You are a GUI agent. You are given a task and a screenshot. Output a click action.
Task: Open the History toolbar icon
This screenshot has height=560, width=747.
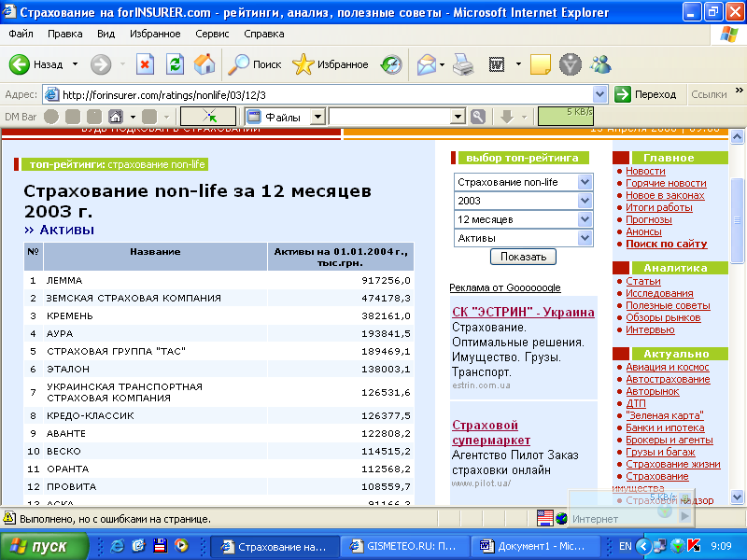(x=391, y=64)
